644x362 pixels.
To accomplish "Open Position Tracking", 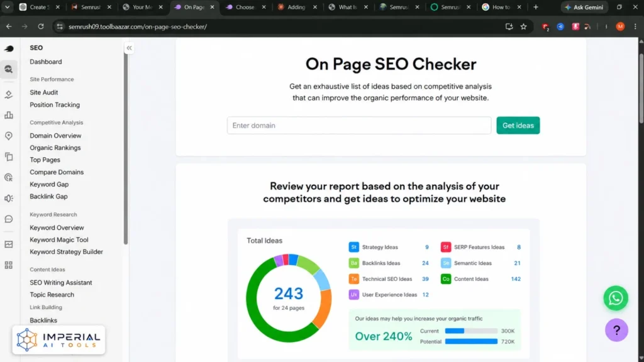I will pos(55,105).
